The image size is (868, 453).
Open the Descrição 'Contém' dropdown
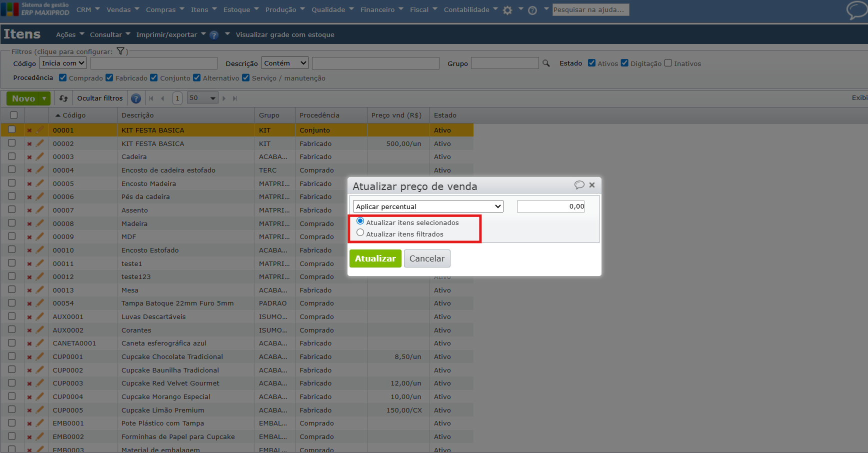(285, 63)
